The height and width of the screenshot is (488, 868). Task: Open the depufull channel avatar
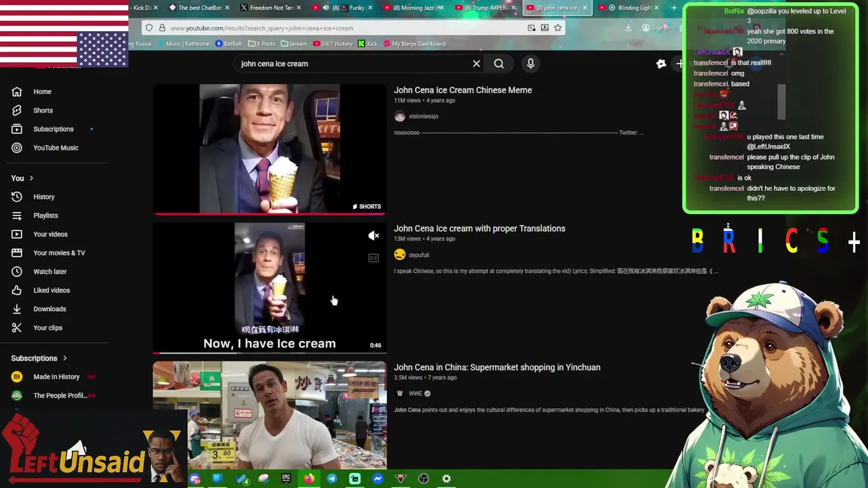(x=399, y=255)
